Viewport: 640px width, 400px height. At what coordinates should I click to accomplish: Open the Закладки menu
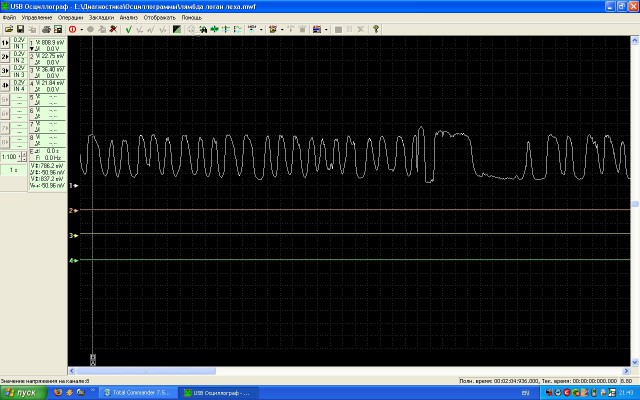click(x=101, y=18)
